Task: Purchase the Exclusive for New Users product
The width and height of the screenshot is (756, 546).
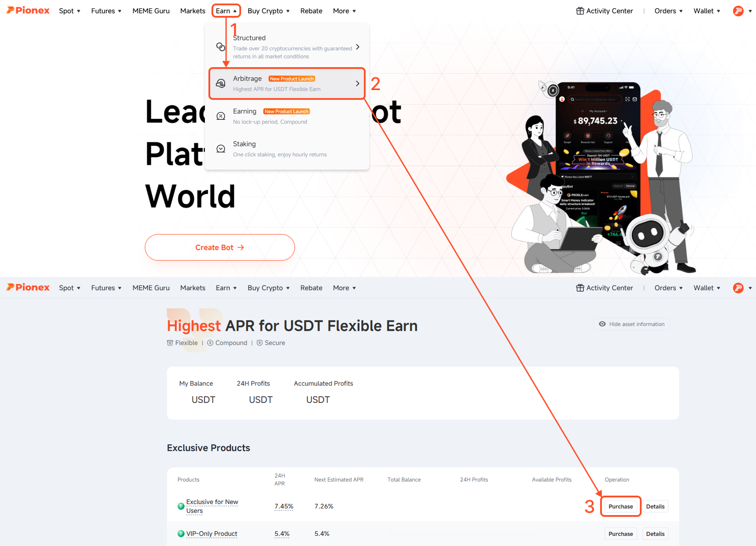Action: coord(620,506)
